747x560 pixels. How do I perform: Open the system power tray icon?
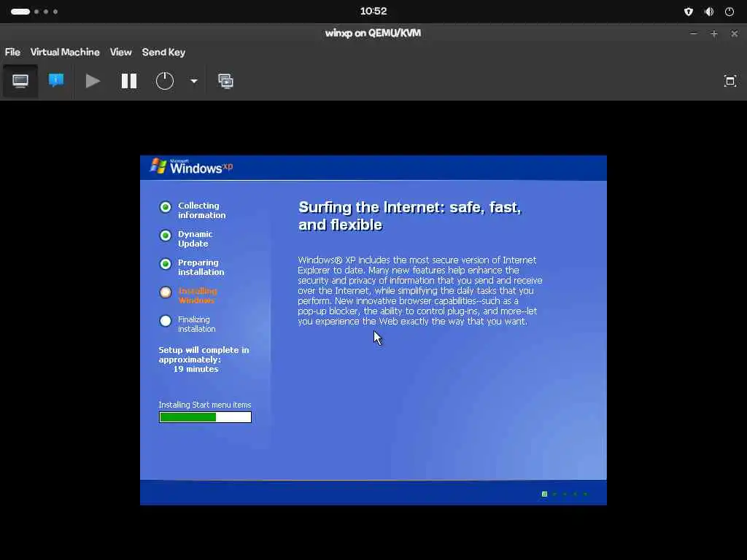pyautogui.click(x=729, y=12)
